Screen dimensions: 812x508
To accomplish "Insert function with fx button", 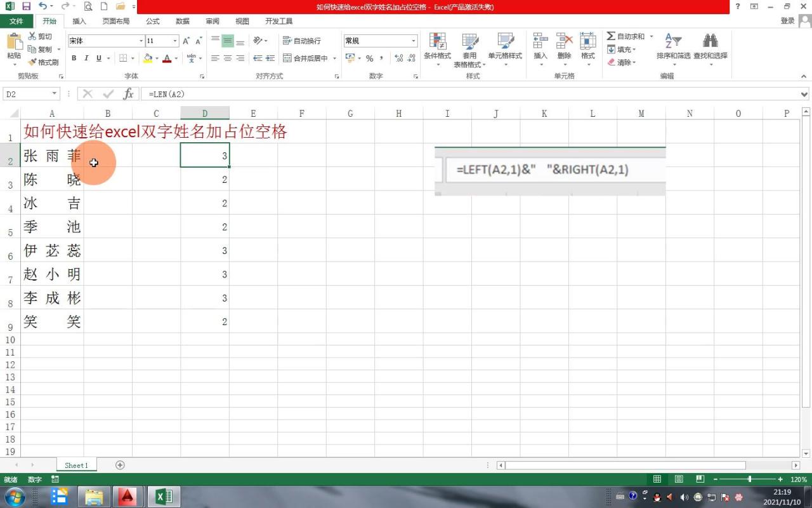I will [128, 94].
